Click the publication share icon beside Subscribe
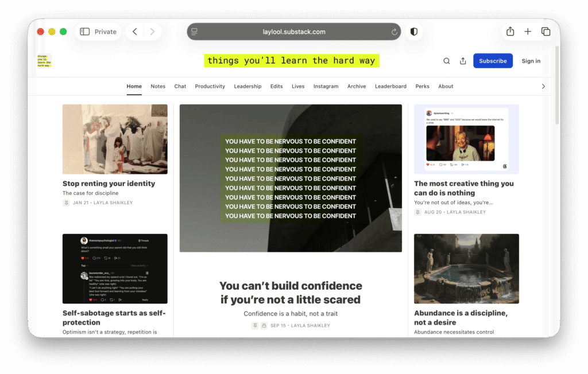The height and width of the screenshot is (374, 588). click(463, 61)
